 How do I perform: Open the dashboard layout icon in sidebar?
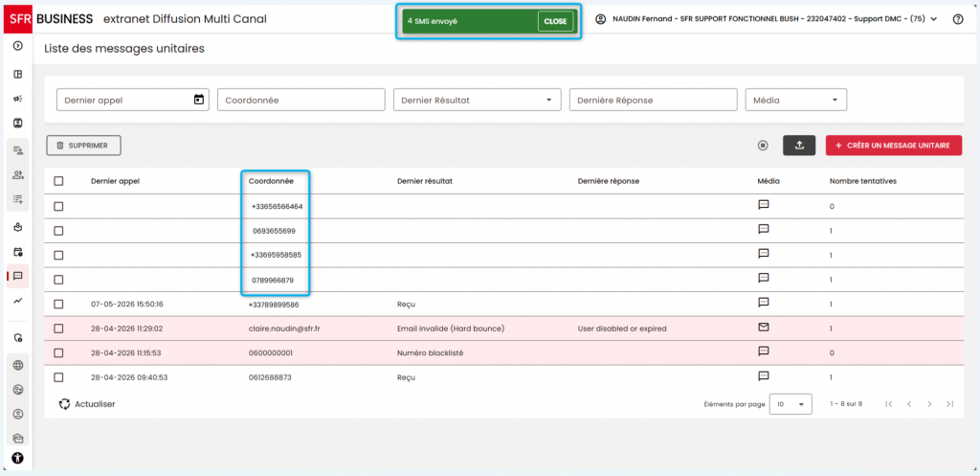pyautogui.click(x=18, y=75)
